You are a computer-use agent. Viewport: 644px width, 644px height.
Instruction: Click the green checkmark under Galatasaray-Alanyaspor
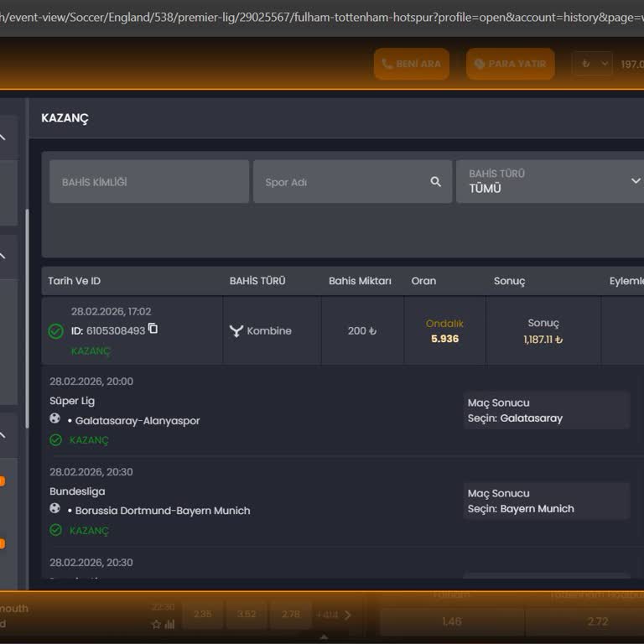(55, 440)
